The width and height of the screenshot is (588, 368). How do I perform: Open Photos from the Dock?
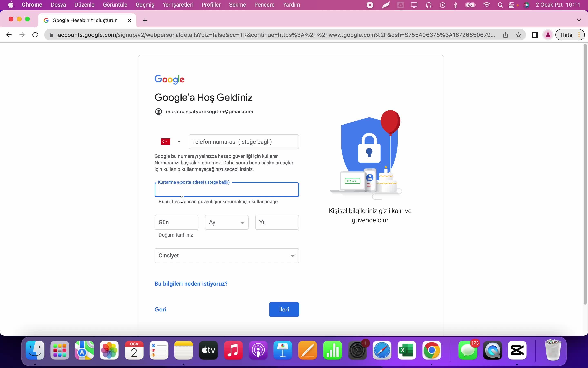[x=109, y=350]
